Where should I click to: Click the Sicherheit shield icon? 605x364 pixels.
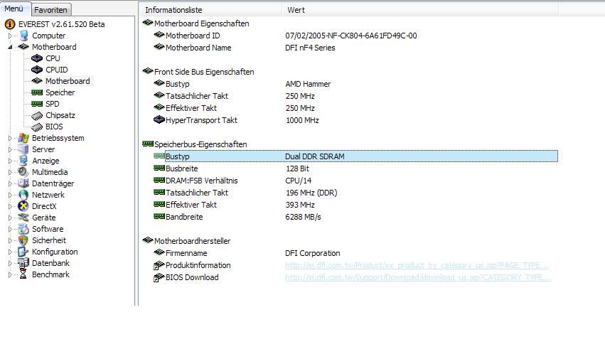click(x=23, y=240)
